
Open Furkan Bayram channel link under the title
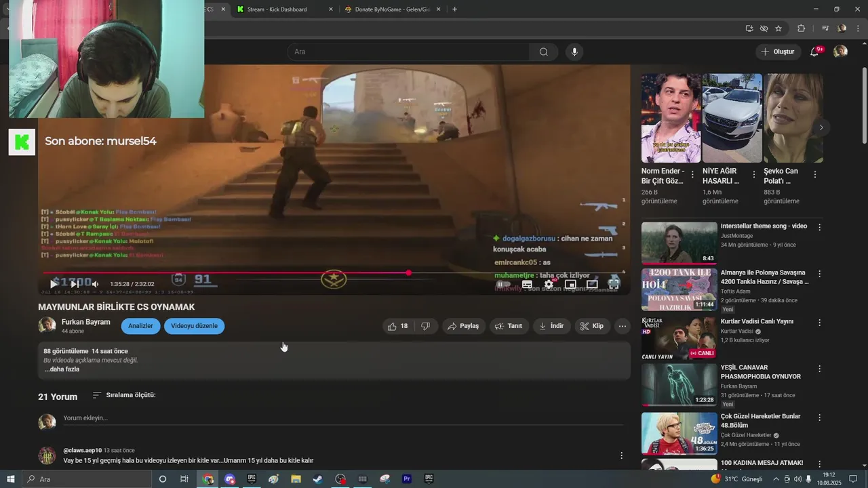(85, 322)
